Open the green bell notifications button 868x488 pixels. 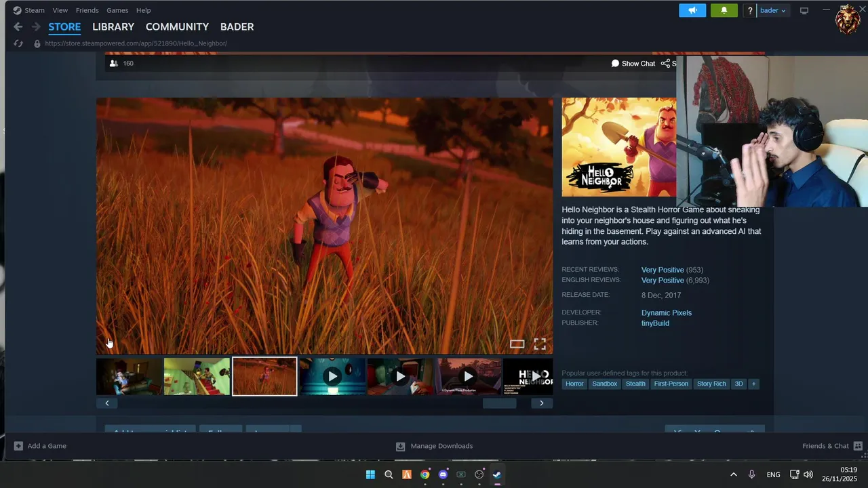click(x=724, y=10)
